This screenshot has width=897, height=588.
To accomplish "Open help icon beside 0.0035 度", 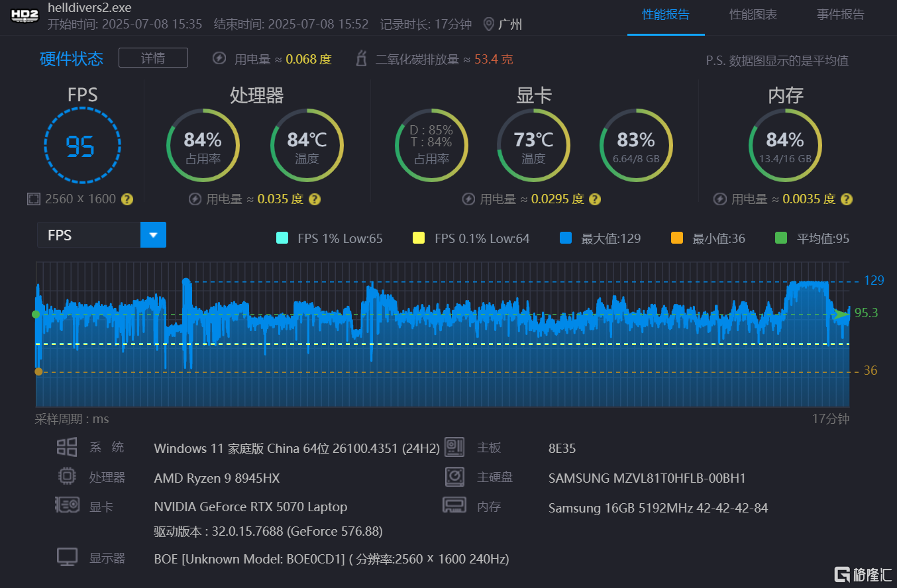I will tap(846, 199).
